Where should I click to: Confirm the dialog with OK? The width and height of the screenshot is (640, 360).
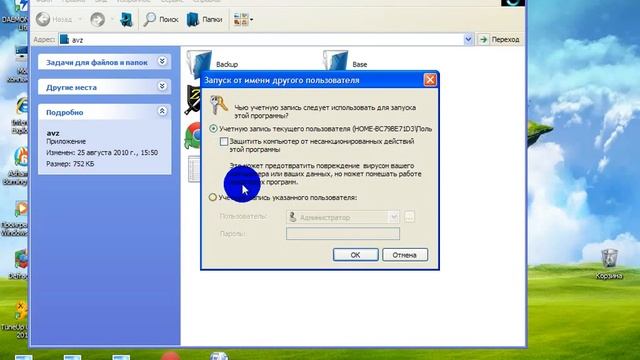click(x=356, y=255)
